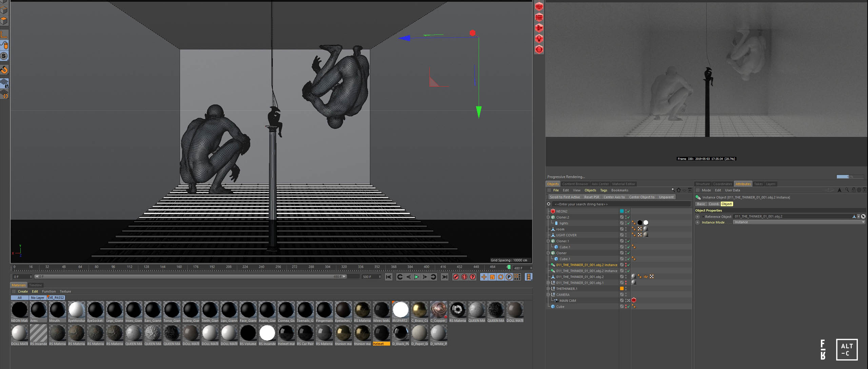Click the Unparent button
868x369 pixels.
point(666,197)
